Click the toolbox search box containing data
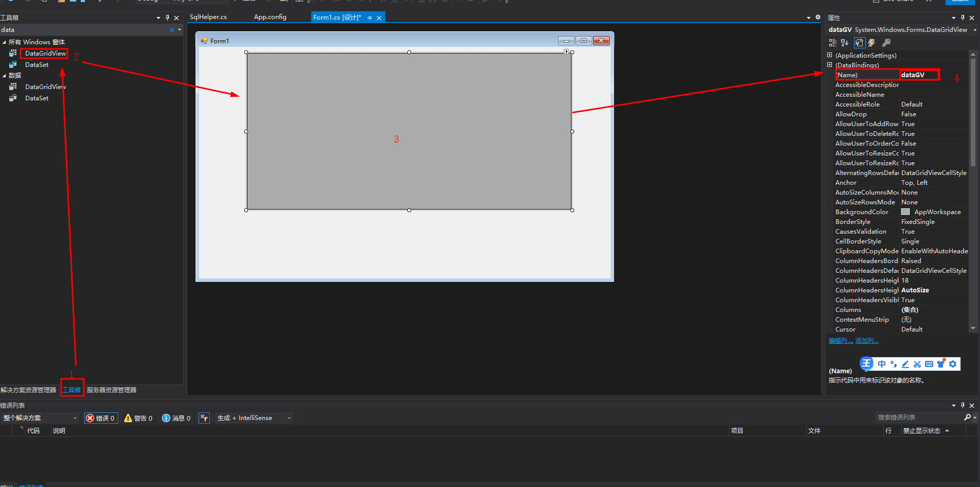 tap(84, 30)
